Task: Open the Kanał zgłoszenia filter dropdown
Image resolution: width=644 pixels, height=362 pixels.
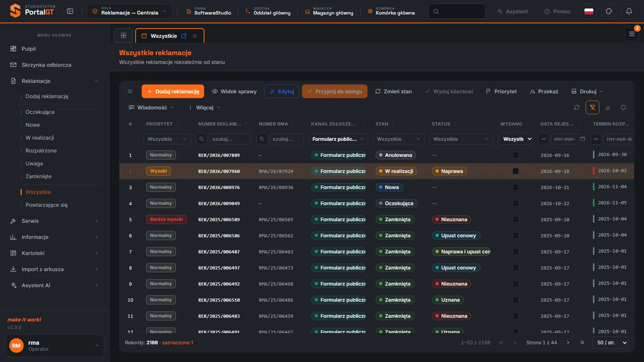Action: click(x=338, y=139)
